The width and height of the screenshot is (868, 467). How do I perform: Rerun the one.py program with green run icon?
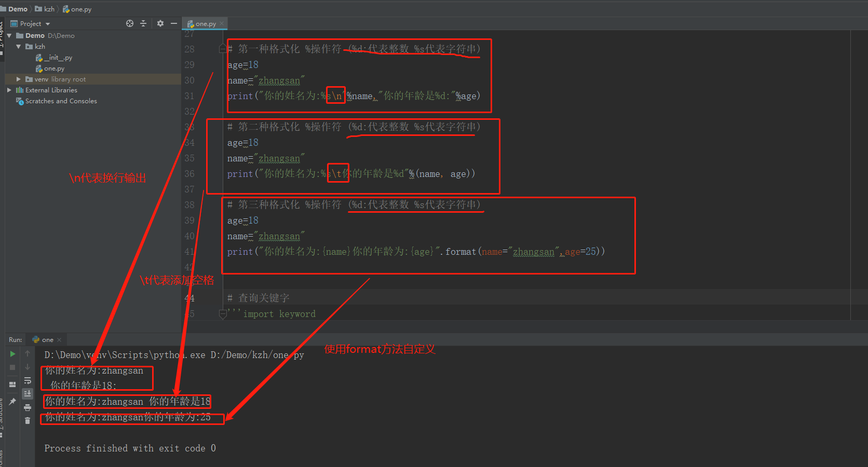pos(12,353)
